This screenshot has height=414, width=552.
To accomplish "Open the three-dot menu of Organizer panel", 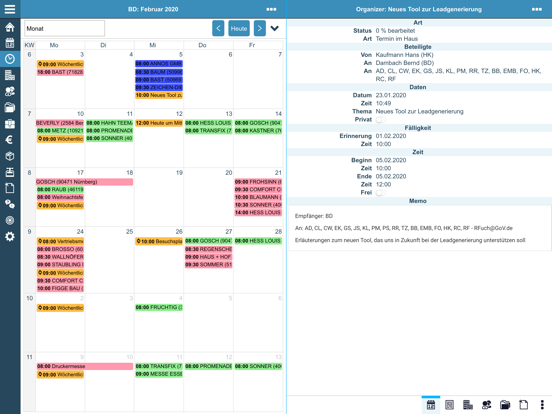I will (537, 9).
